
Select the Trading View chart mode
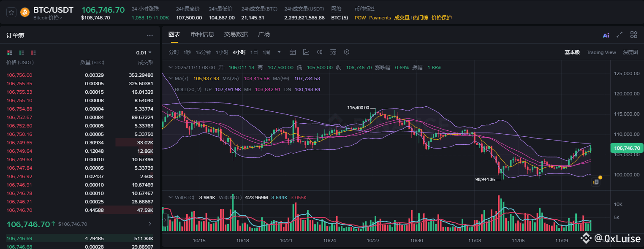tap(601, 52)
